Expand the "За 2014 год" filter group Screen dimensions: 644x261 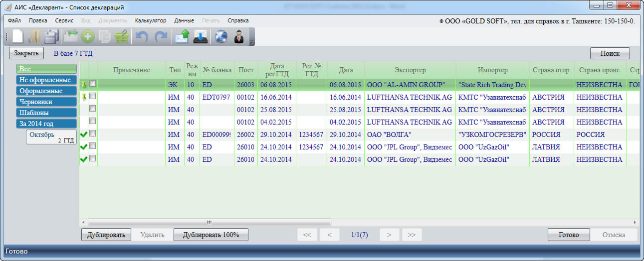coord(46,124)
